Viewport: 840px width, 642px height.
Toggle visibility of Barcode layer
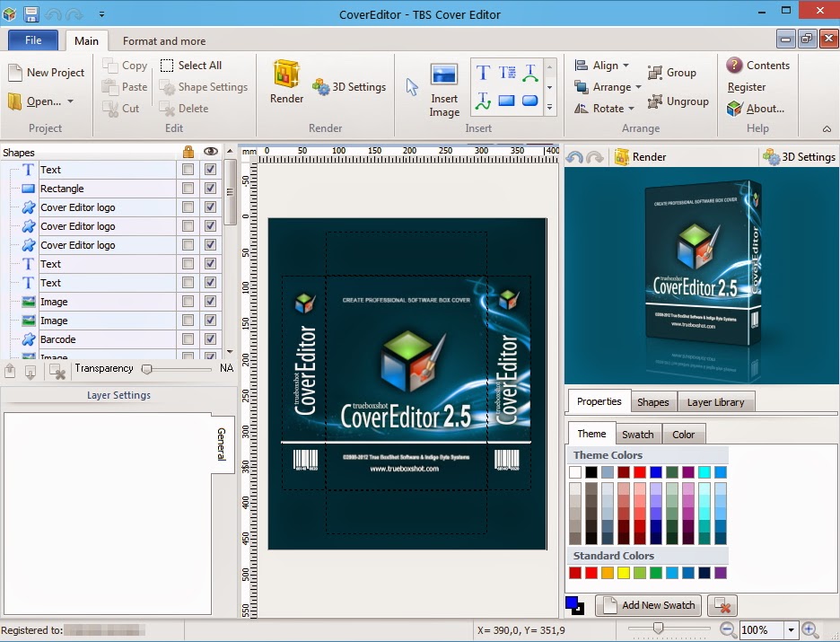click(210, 339)
